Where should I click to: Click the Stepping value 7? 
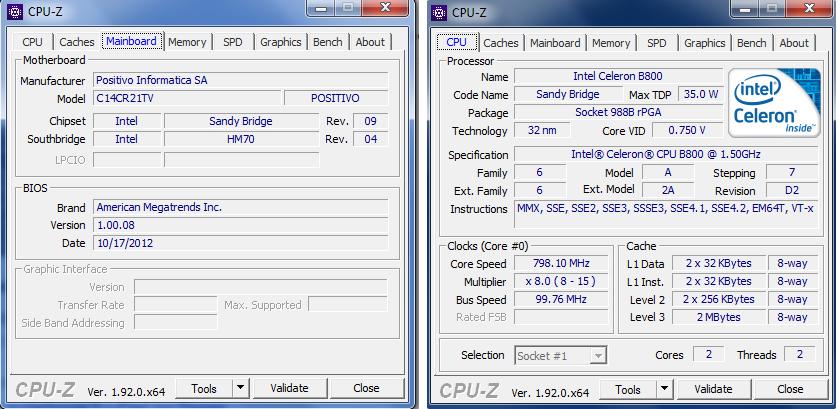792,173
